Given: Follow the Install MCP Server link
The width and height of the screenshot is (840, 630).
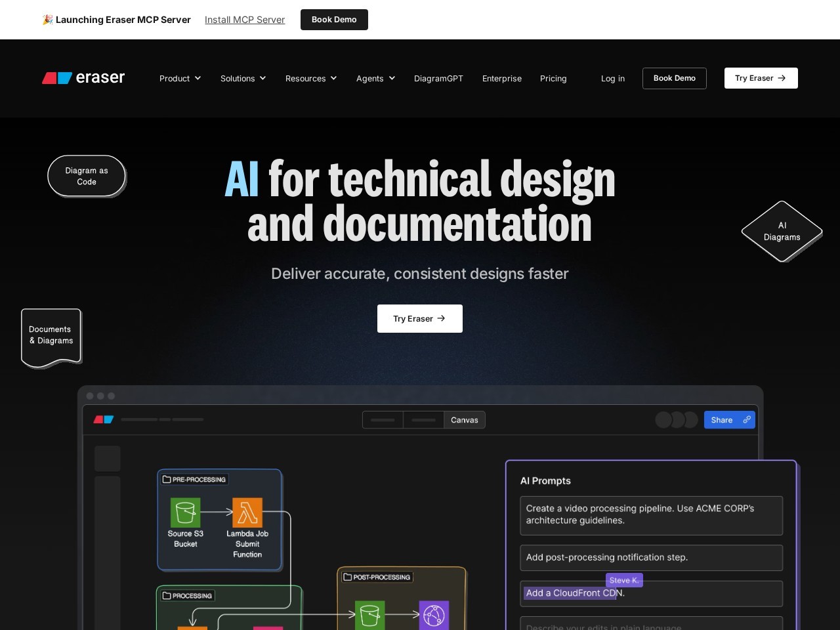Looking at the screenshot, I should pyautogui.click(x=245, y=20).
